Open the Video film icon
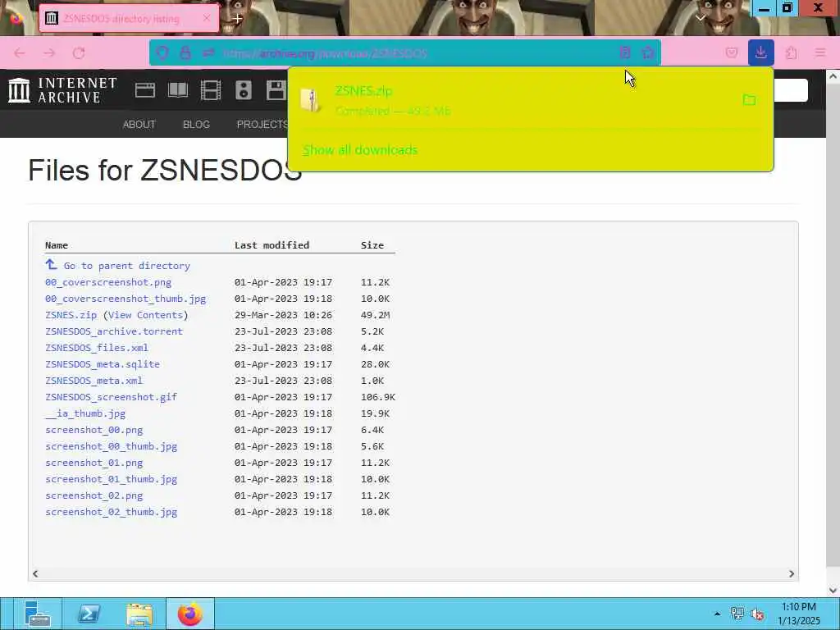The image size is (840, 630). point(211,90)
